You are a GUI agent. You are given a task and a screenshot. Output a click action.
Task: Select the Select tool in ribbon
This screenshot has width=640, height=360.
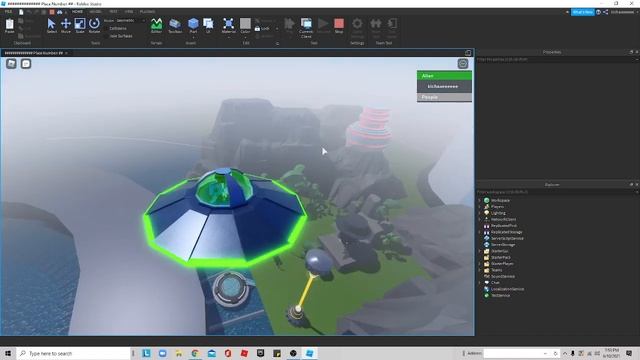pyautogui.click(x=51, y=26)
